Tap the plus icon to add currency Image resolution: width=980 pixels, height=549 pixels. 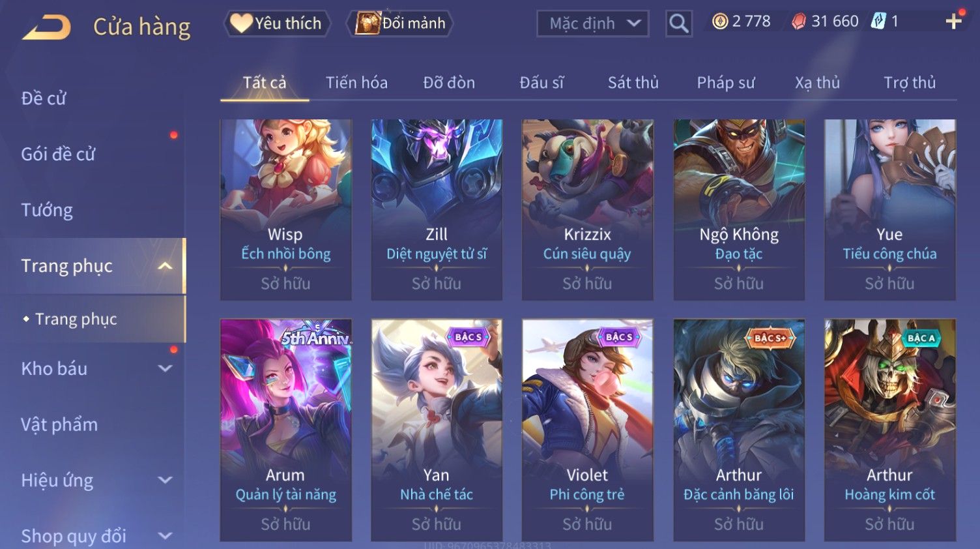coord(953,22)
